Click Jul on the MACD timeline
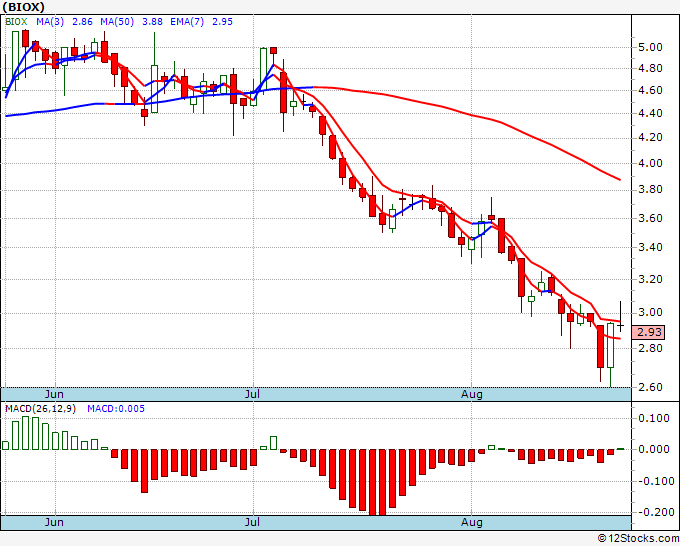The width and height of the screenshot is (680, 546). 252,522
